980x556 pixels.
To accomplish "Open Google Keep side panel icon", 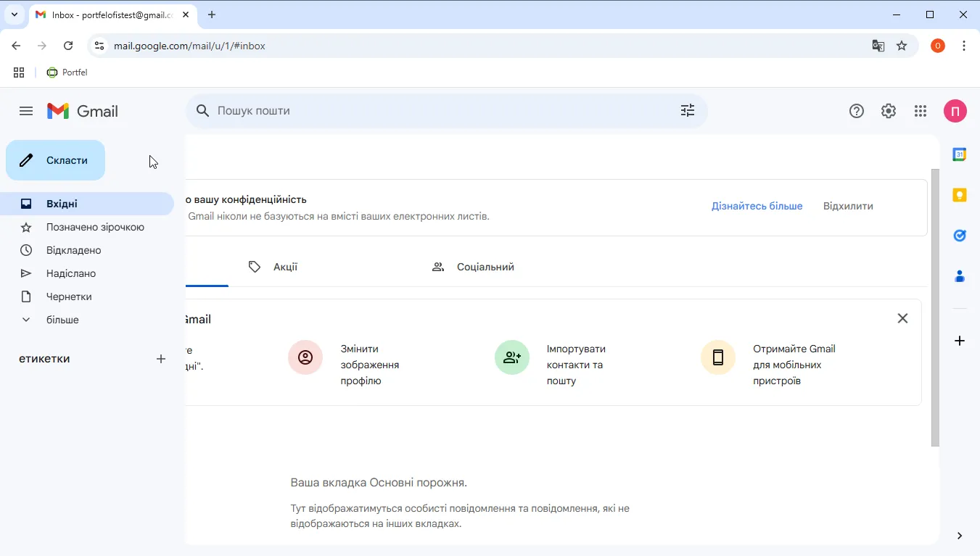I will [960, 195].
